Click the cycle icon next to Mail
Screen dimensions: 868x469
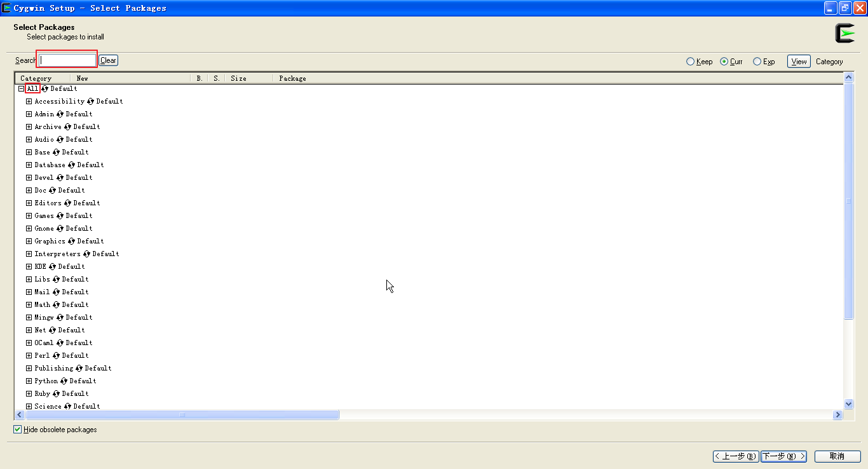pyautogui.click(x=56, y=292)
